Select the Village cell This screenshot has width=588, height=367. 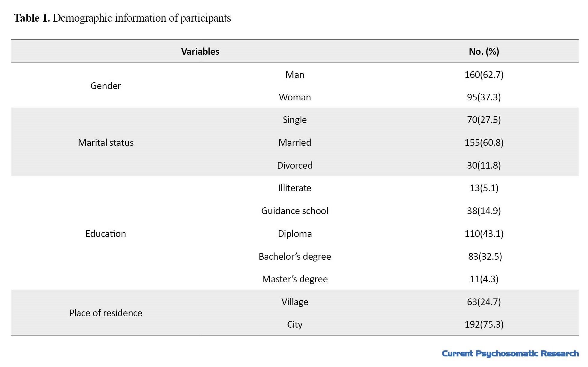coord(295,302)
